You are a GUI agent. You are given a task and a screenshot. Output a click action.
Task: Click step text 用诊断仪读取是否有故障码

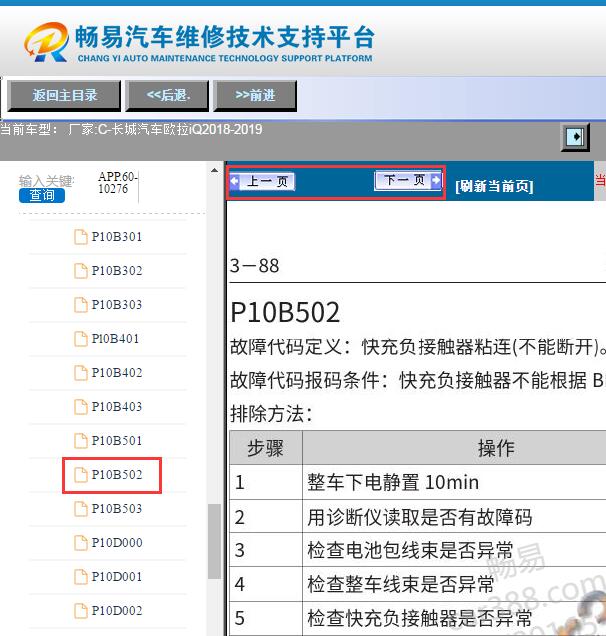[419, 518]
